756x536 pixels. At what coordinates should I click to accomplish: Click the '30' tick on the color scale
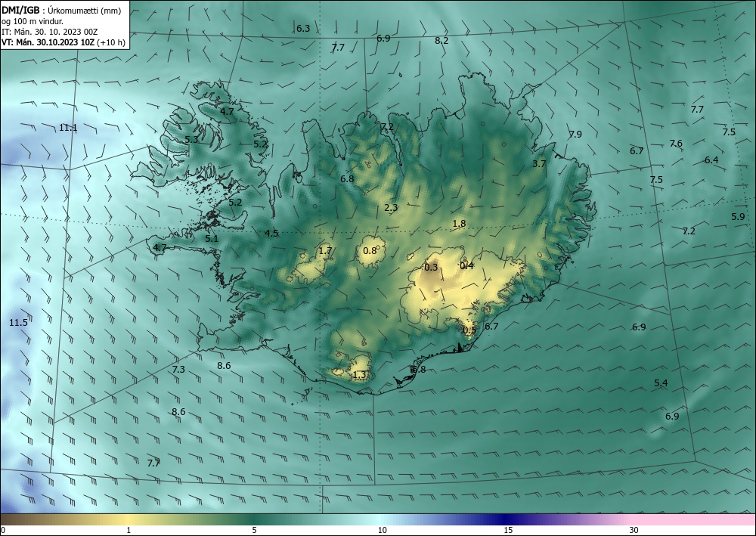pyautogui.click(x=634, y=530)
